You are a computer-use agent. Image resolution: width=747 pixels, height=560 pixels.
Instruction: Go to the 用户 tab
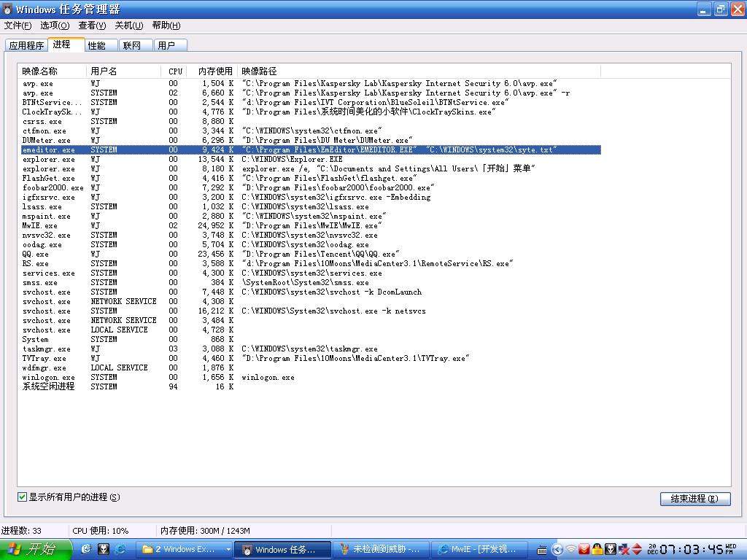pyautogui.click(x=171, y=46)
